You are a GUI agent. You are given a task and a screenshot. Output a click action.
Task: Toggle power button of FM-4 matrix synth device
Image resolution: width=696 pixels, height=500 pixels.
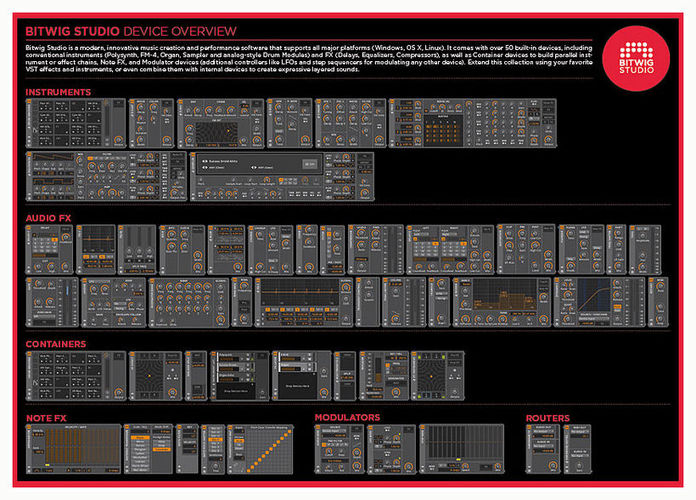coord(392,102)
